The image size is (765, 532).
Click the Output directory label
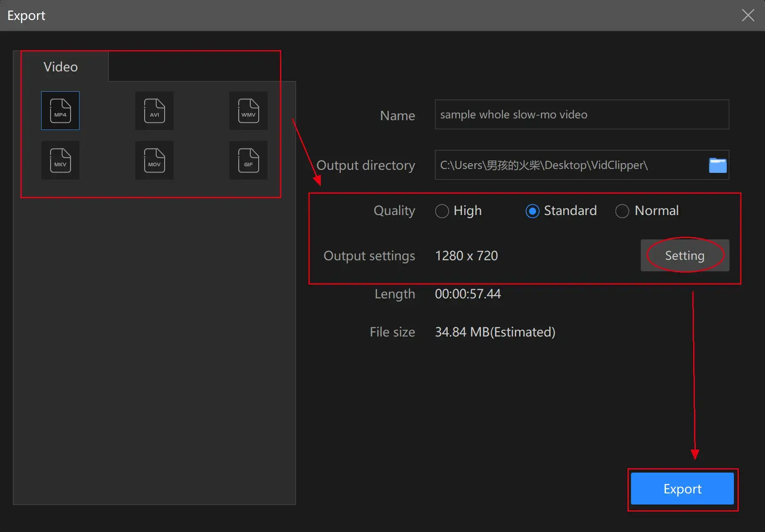tap(366, 165)
